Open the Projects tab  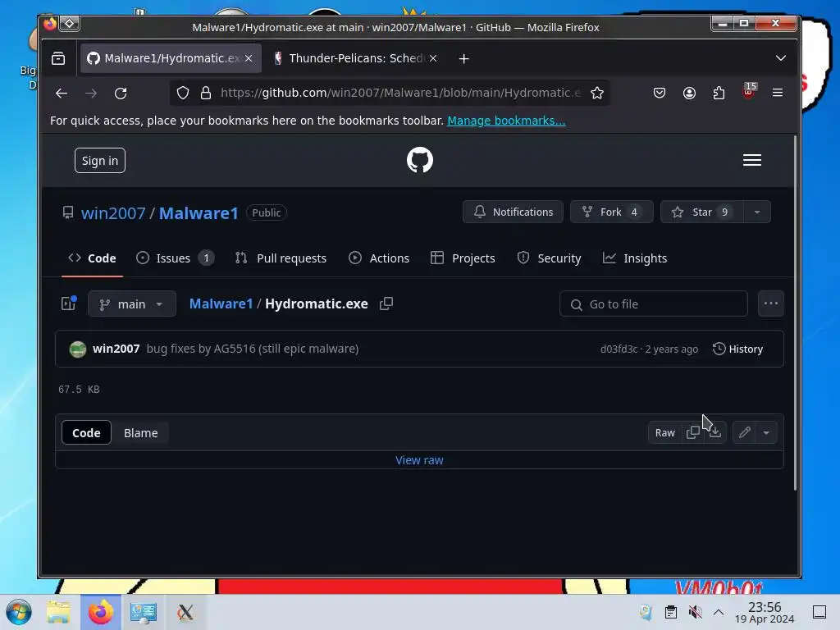pyautogui.click(x=463, y=258)
